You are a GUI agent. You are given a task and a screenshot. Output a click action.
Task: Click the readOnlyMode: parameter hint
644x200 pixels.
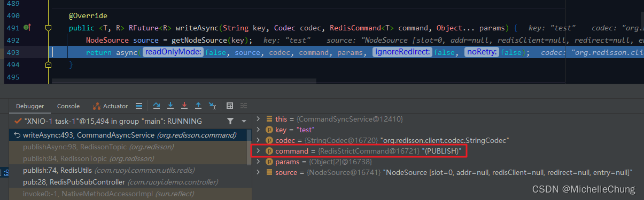tap(173, 52)
